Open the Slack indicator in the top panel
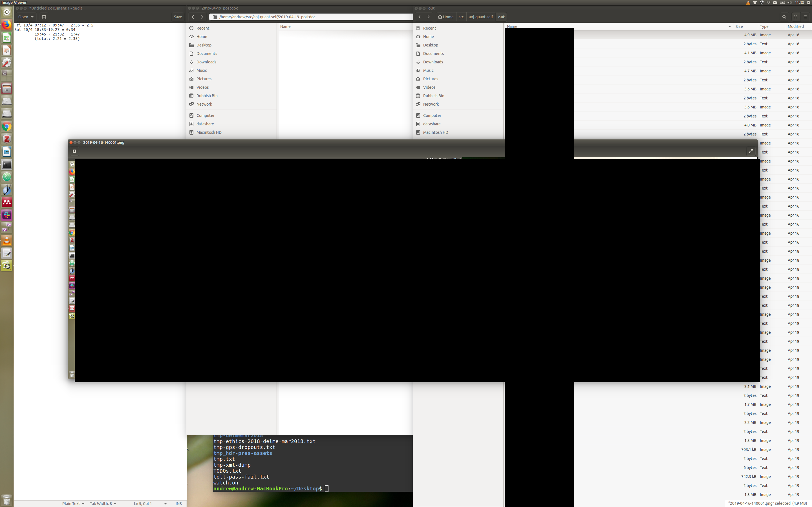The height and width of the screenshot is (507, 812). 762,3
